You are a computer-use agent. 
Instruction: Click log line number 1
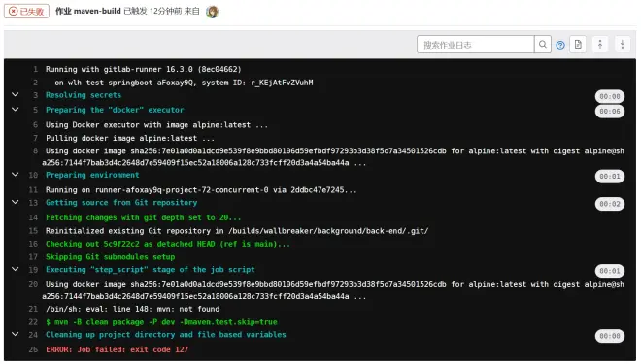(x=36, y=69)
